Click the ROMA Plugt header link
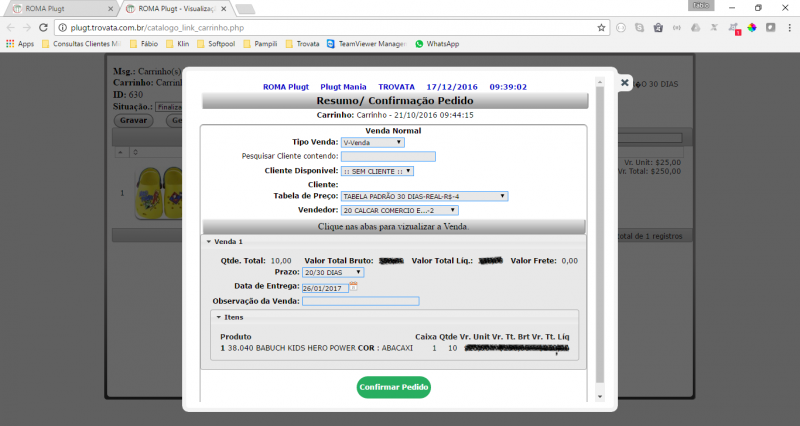Viewport: 800px width, 426px height. 286,87
